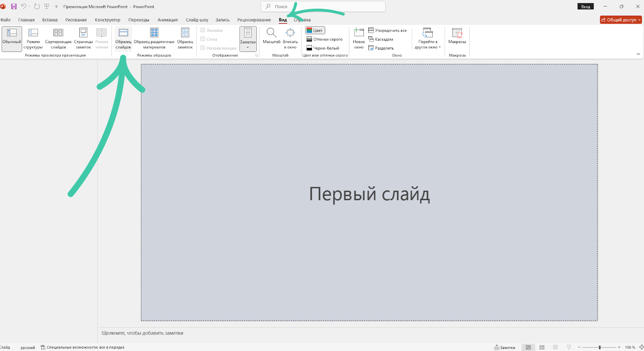Open the Рисование tab
The width and height of the screenshot is (644, 351).
(x=76, y=20)
